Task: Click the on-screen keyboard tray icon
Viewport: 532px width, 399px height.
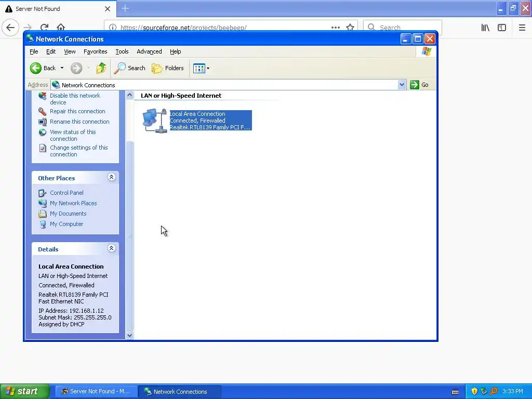Action: tap(455, 392)
